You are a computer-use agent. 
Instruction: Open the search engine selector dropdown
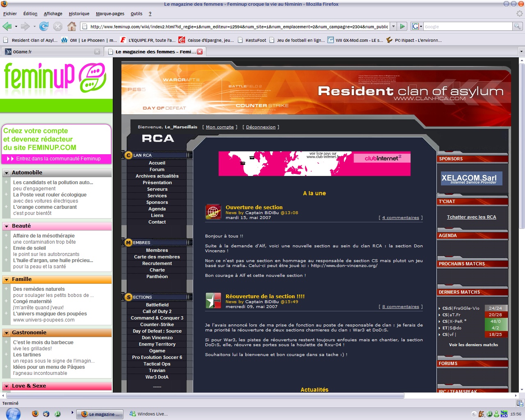click(417, 27)
